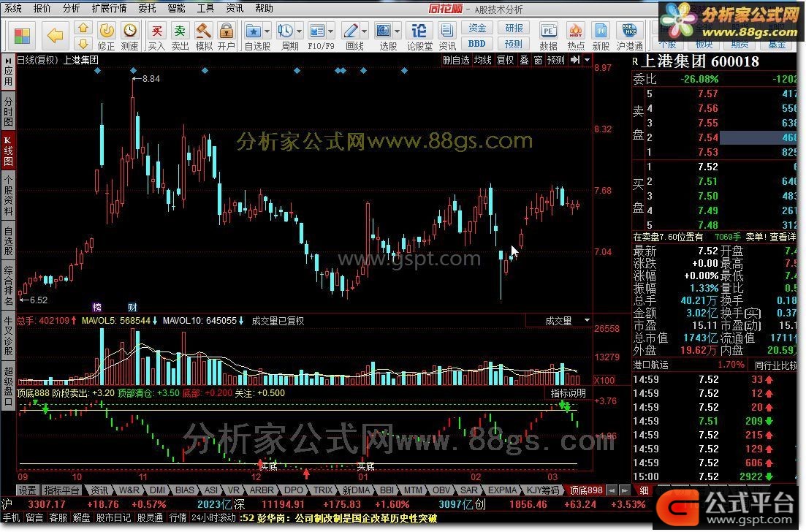Screen dimensions: 806x532
Task: Select the W&R indicator tab
Action: point(129,490)
